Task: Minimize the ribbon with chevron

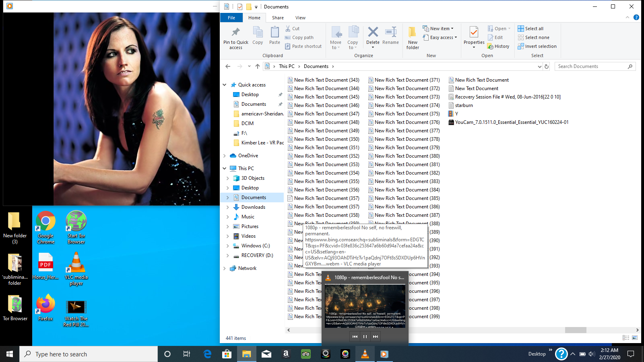Action: (627, 17)
